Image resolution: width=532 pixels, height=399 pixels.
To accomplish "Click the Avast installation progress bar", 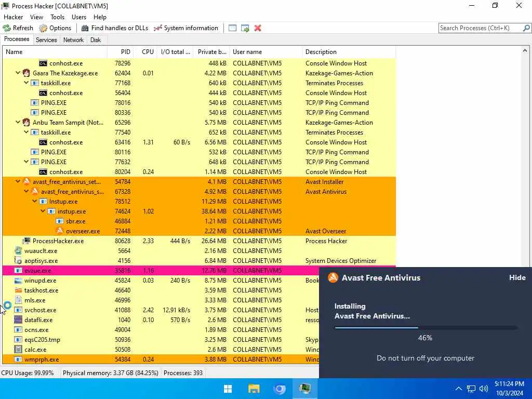I will pos(426,328).
